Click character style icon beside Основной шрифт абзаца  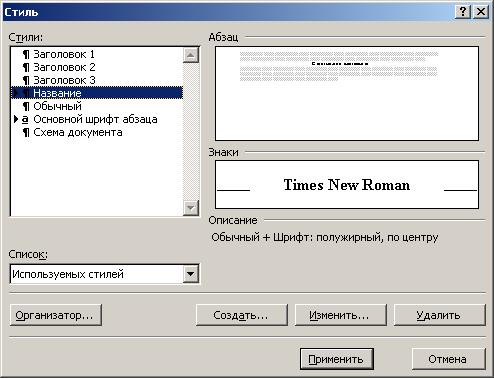click(x=25, y=119)
